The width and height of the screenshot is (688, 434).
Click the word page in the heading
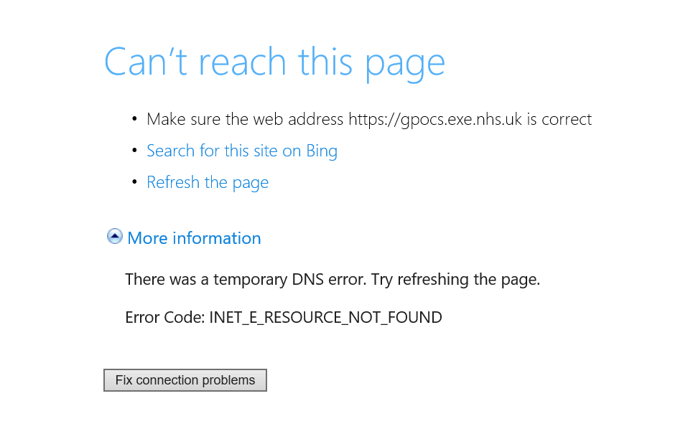(405, 65)
